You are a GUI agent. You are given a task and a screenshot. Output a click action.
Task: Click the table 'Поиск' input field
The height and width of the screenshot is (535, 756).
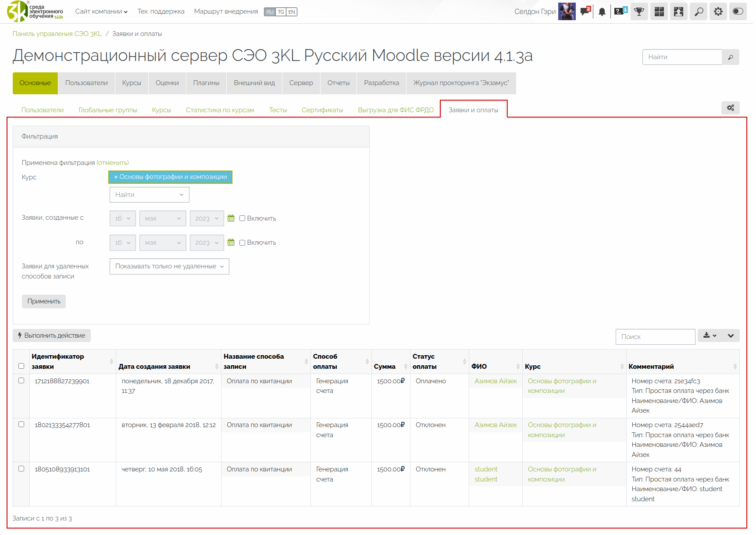[x=655, y=337]
